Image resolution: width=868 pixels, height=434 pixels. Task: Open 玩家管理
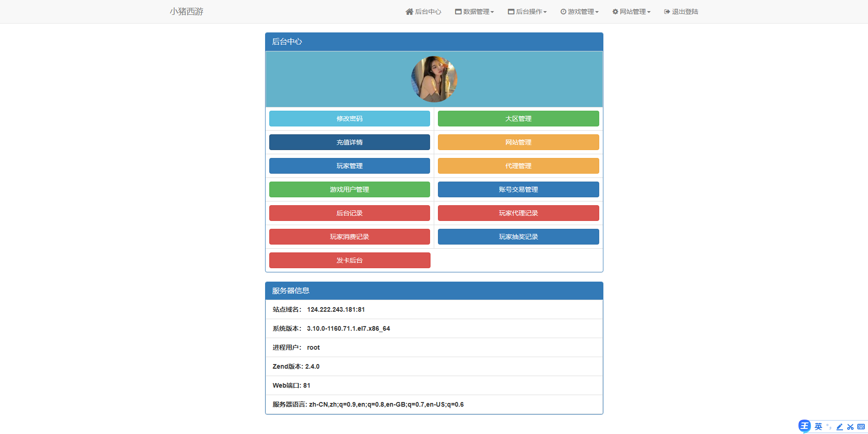[349, 166]
